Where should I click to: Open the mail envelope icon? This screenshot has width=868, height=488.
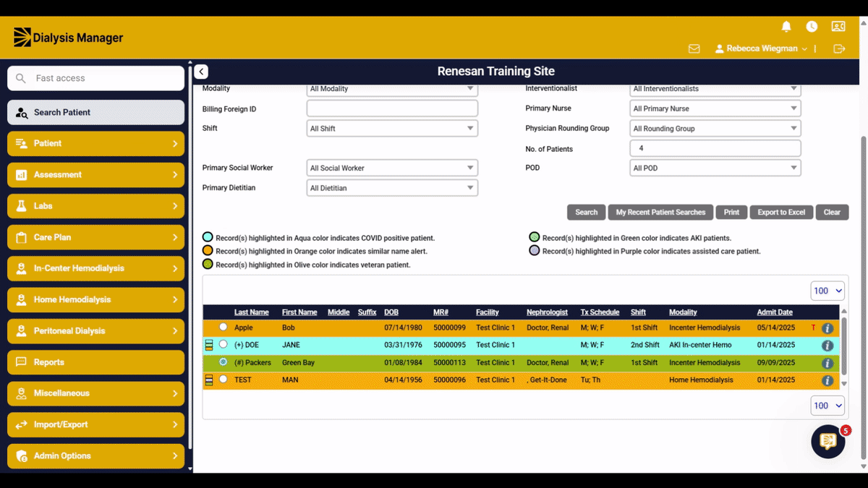pyautogui.click(x=694, y=48)
